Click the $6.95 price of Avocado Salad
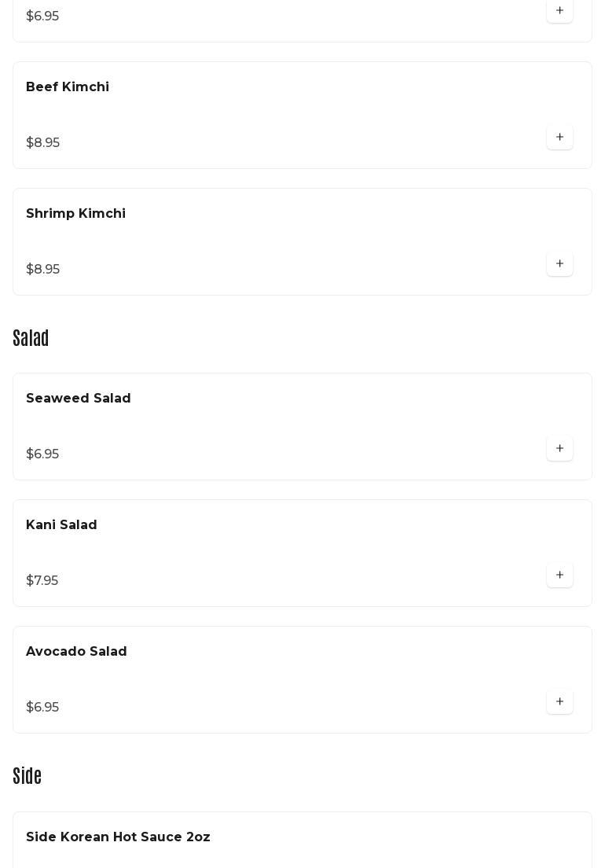 42,707
